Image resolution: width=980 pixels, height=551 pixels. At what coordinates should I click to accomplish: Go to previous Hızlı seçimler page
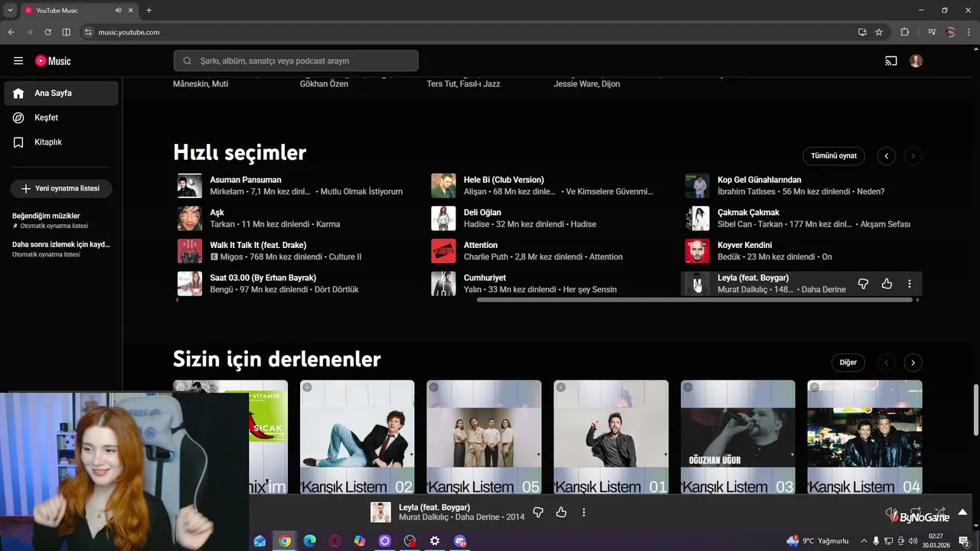(886, 155)
